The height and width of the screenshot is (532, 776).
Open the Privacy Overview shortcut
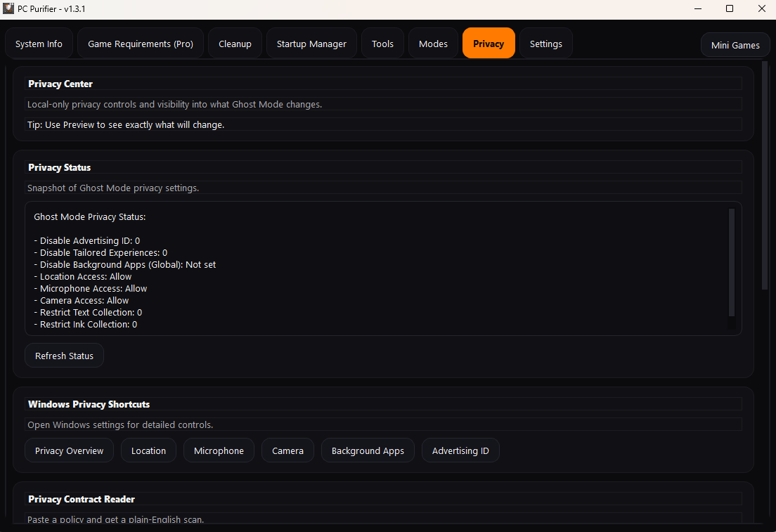point(69,450)
